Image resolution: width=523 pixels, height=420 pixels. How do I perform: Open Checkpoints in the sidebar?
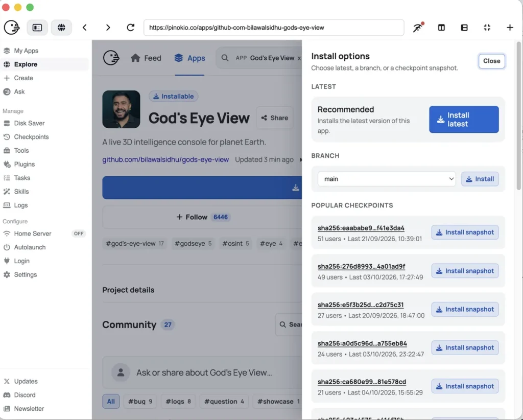point(44,137)
